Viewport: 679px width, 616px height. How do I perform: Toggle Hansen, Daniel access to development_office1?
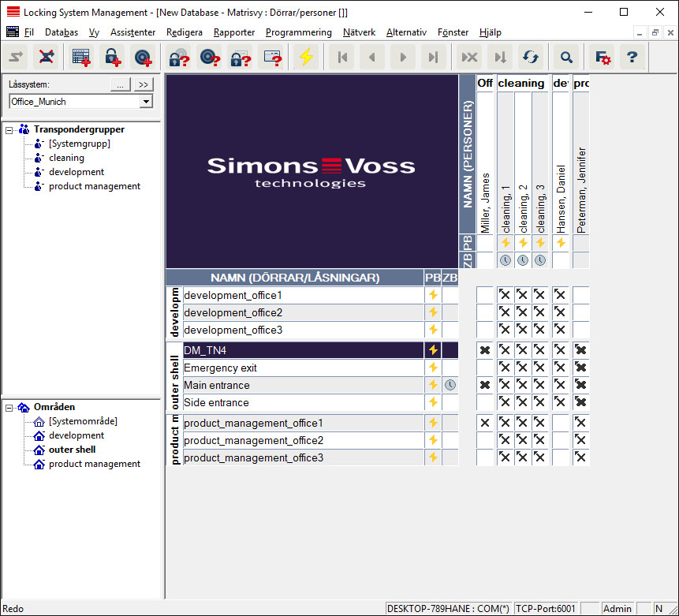[560, 295]
